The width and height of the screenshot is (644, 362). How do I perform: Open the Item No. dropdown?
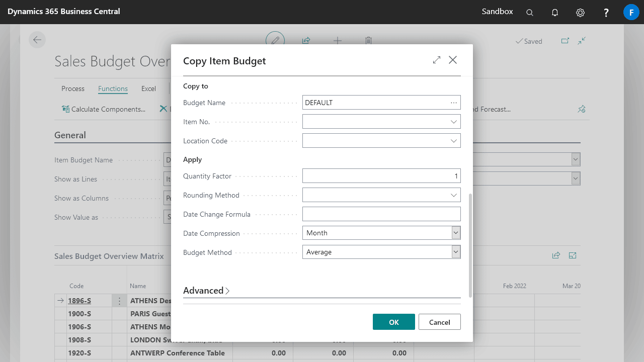pyautogui.click(x=454, y=122)
